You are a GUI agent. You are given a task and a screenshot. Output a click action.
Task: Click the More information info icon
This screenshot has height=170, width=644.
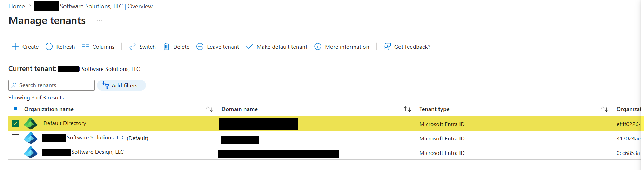[318, 46]
